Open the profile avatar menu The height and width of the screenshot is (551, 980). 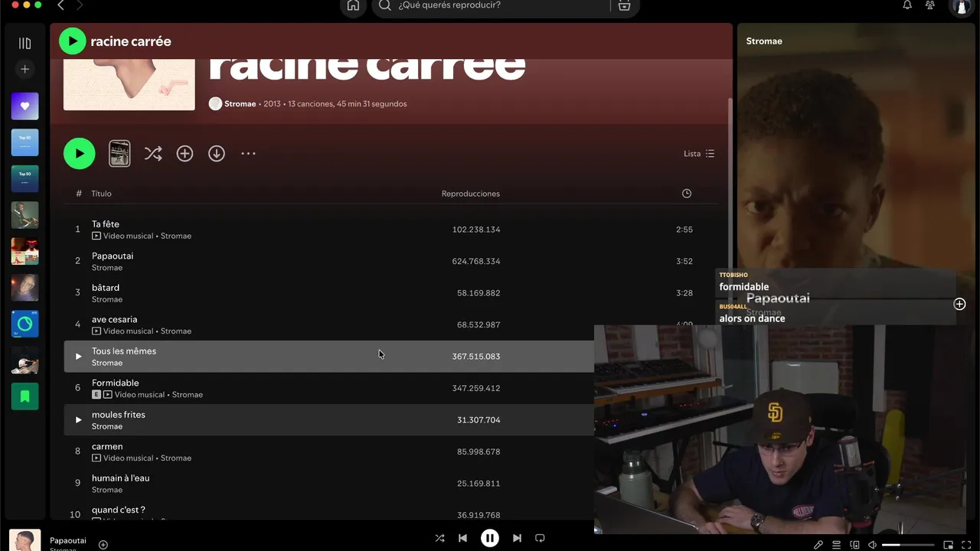(x=961, y=6)
